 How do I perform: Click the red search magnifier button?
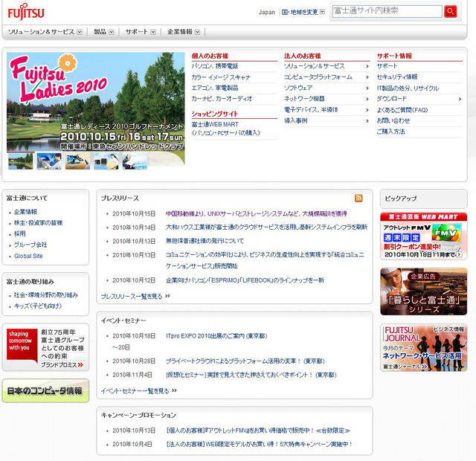coord(451,12)
